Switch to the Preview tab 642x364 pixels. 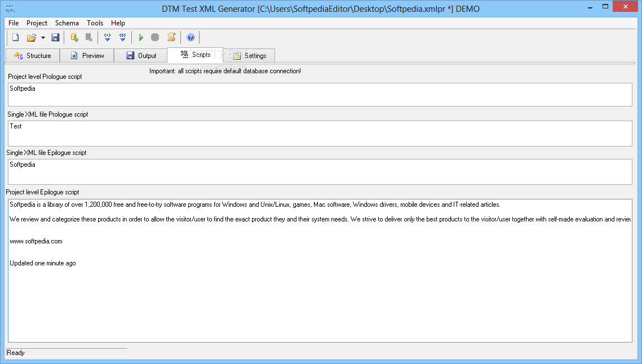coord(87,56)
